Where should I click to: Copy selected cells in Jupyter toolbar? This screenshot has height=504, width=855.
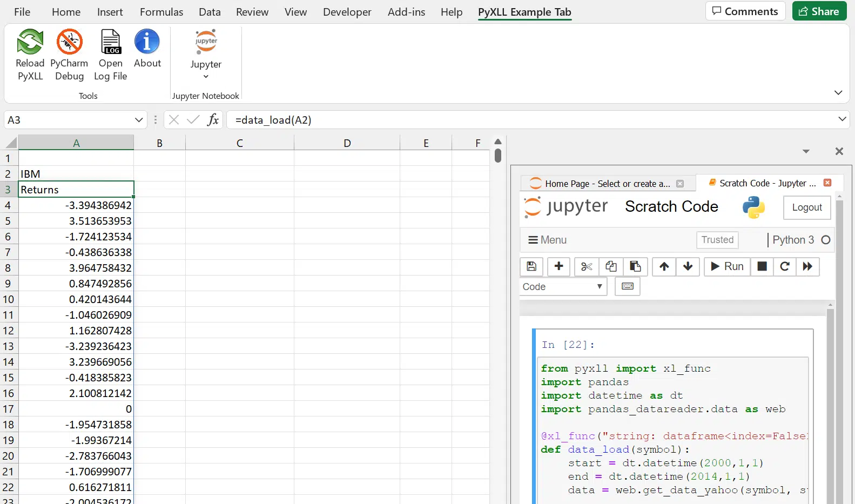pyautogui.click(x=611, y=266)
